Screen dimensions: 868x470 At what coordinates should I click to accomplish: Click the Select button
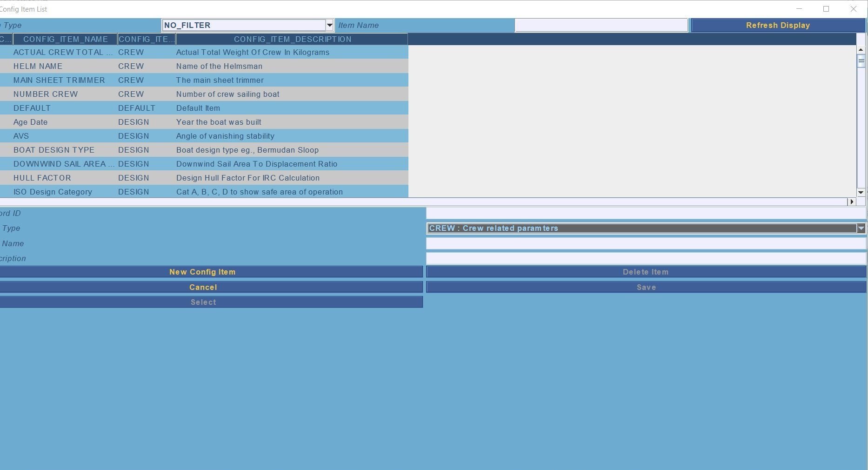203,302
